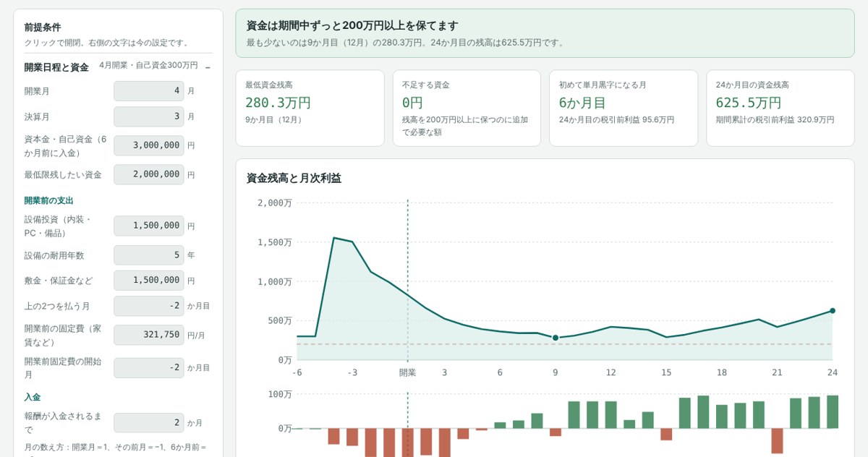
Task: Edit the 決算月 field
Action: (x=149, y=116)
